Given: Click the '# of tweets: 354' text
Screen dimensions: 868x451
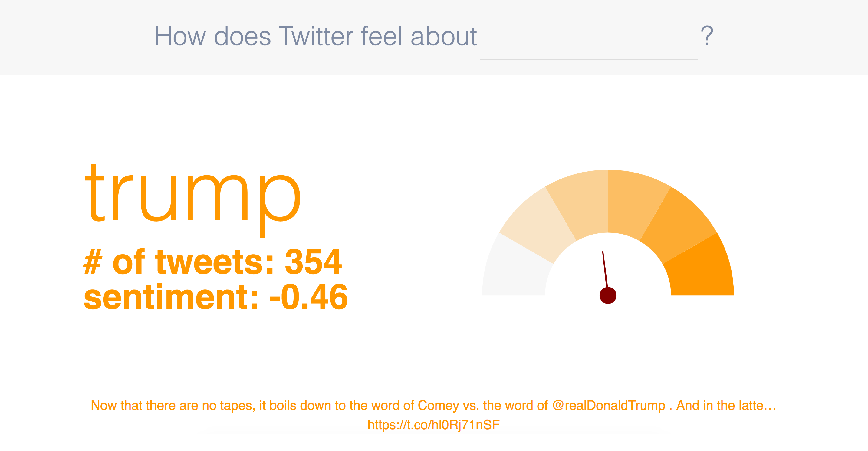Looking at the screenshot, I should coord(213,262).
